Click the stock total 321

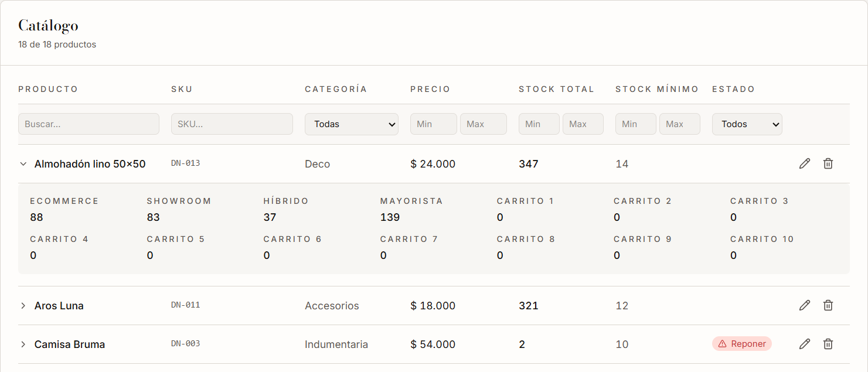pyautogui.click(x=529, y=306)
